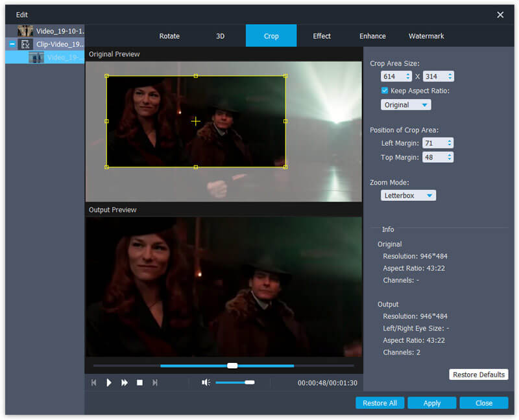
Task: Click the top-left crop handle
Action: [x=106, y=76]
